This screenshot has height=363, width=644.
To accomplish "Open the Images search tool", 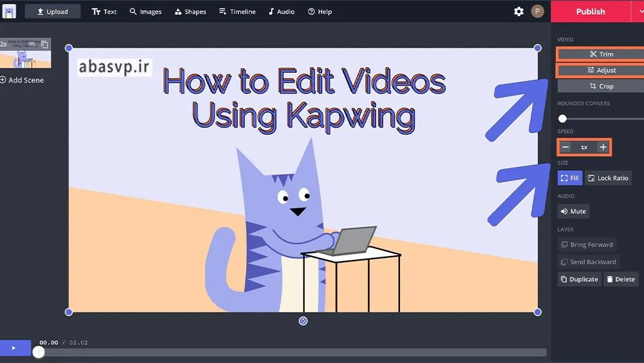I will (146, 12).
